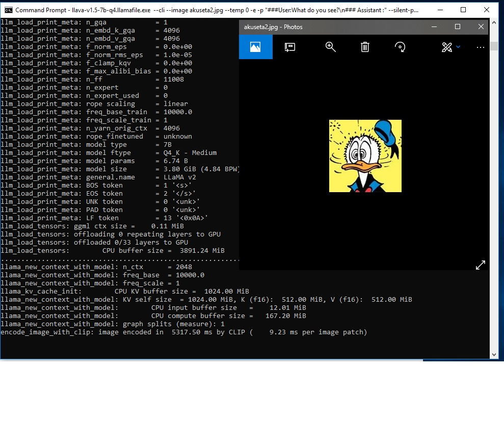
Task: Click the 'model ftype = Q4_K - Medium' line
Action: click(x=109, y=153)
